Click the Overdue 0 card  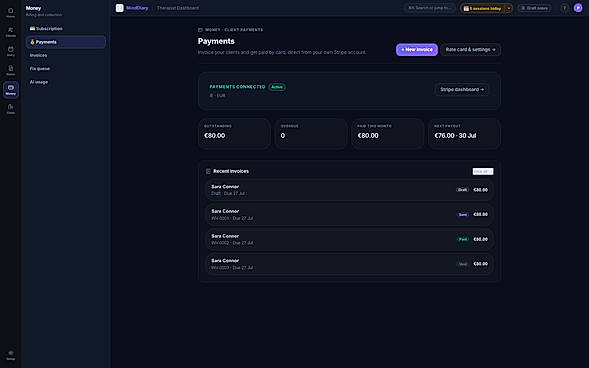pyautogui.click(x=311, y=134)
